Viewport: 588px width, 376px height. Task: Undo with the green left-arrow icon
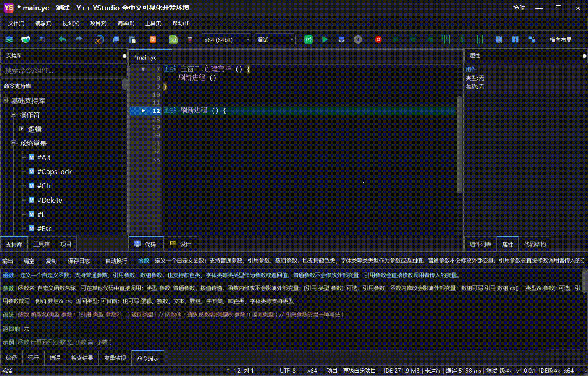(x=63, y=39)
